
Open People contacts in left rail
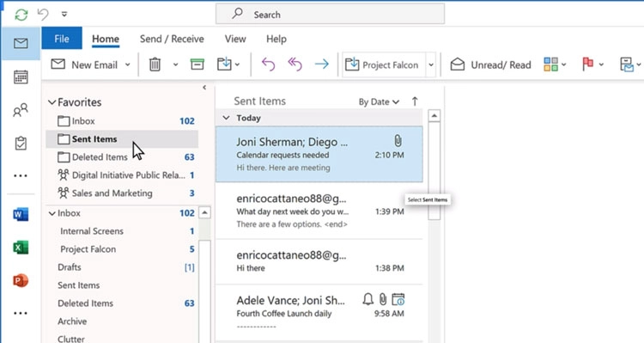pyautogui.click(x=21, y=110)
